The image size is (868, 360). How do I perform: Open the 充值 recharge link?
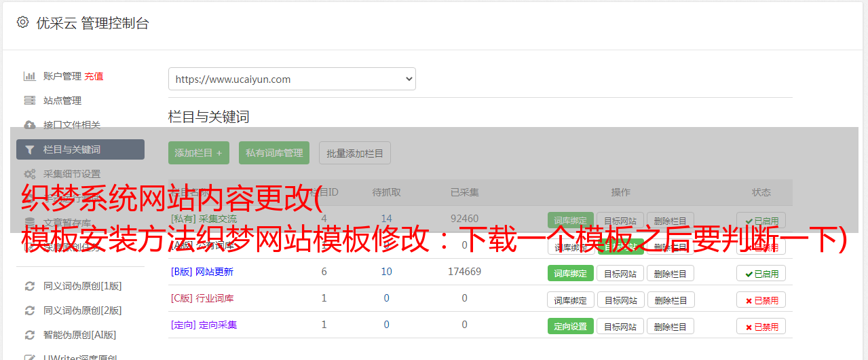(x=94, y=76)
